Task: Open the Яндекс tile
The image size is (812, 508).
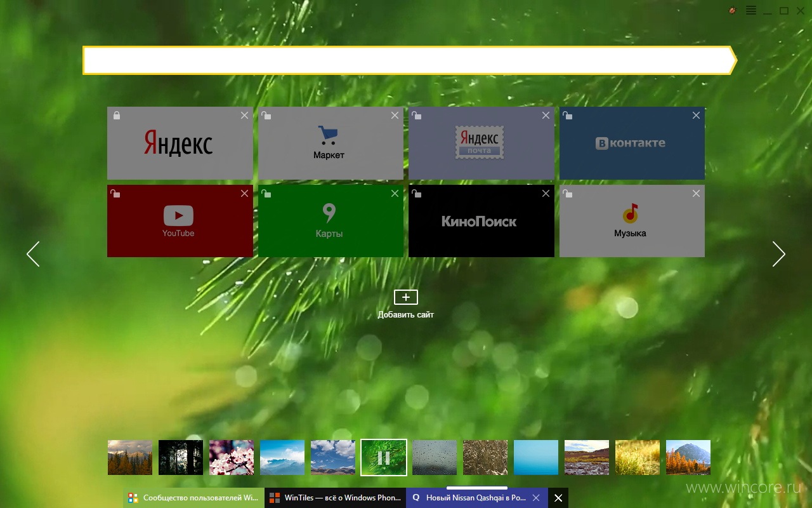Action: click(x=180, y=144)
